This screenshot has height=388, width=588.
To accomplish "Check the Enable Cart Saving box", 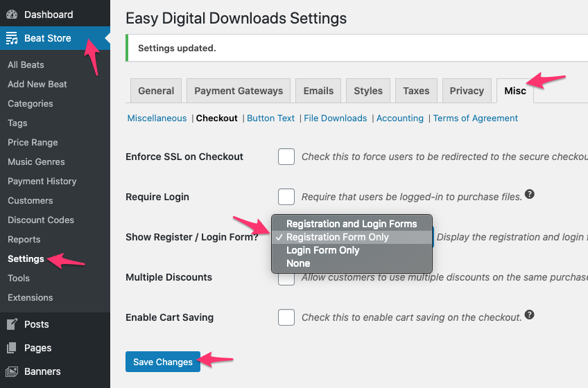I will click(x=286, y=317).
